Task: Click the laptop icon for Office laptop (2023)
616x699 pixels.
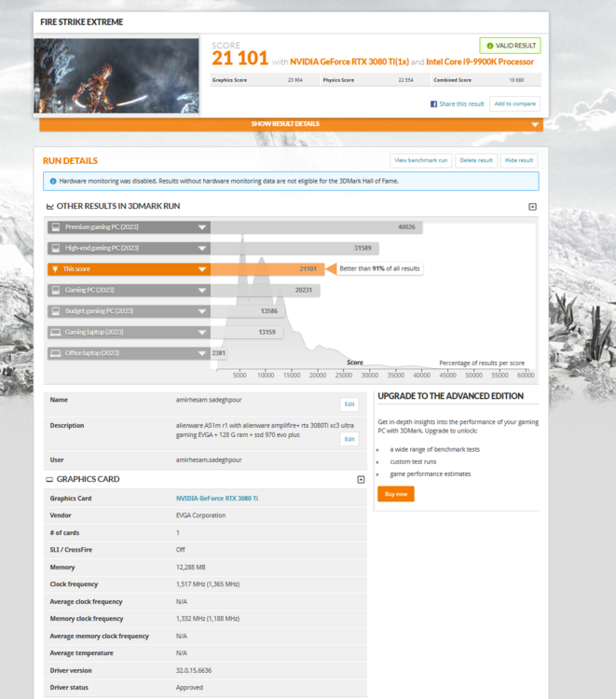Action: click(56, 353)
